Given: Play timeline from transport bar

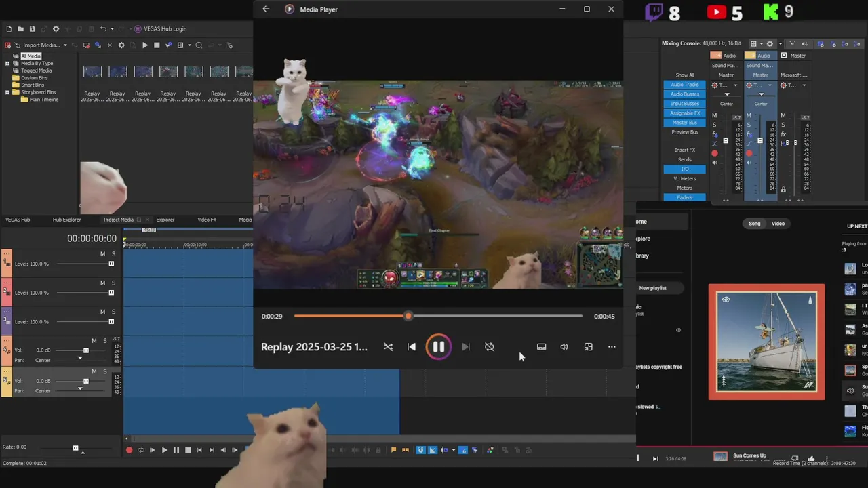Looking at the screenshot, I should pyautogui.click(x=164, y=450).
